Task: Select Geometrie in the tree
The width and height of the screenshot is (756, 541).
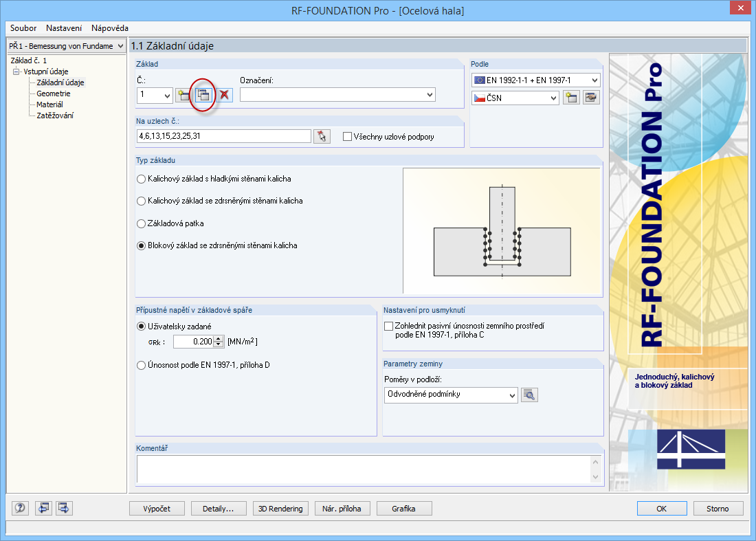Action: [x=54, y=93]
